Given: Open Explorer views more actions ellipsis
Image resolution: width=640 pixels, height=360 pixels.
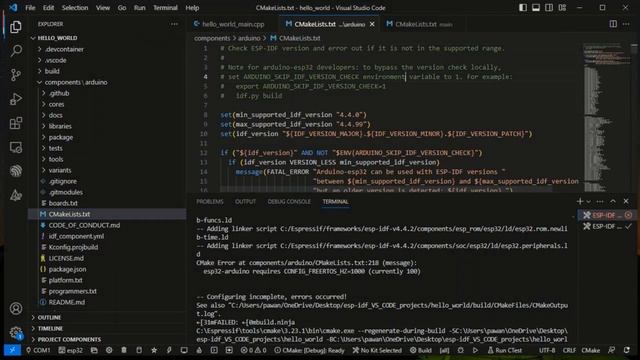Looking at the screenshot, I should [174, 24].
